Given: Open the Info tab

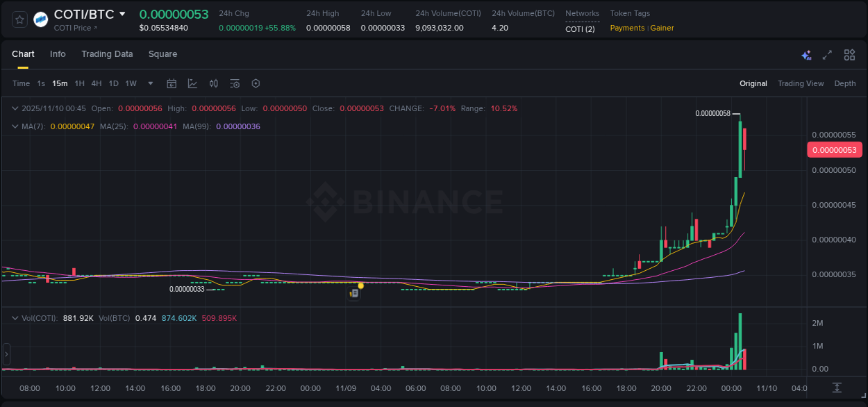Looking at the screenshot, I should click(x=58, y=54).
